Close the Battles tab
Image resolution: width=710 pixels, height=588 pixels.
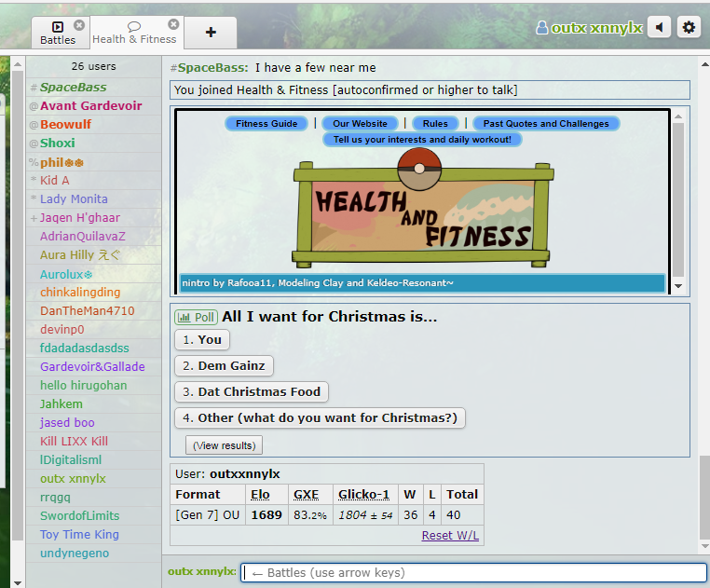(x=79, y=25)
